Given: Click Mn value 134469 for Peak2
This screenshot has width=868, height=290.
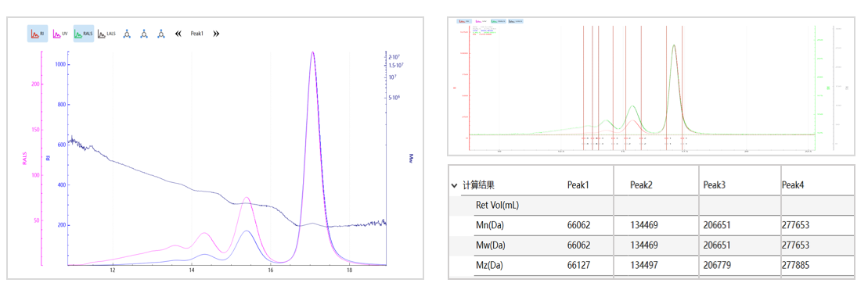Looking at the screenshot, I should coord(643,225).
